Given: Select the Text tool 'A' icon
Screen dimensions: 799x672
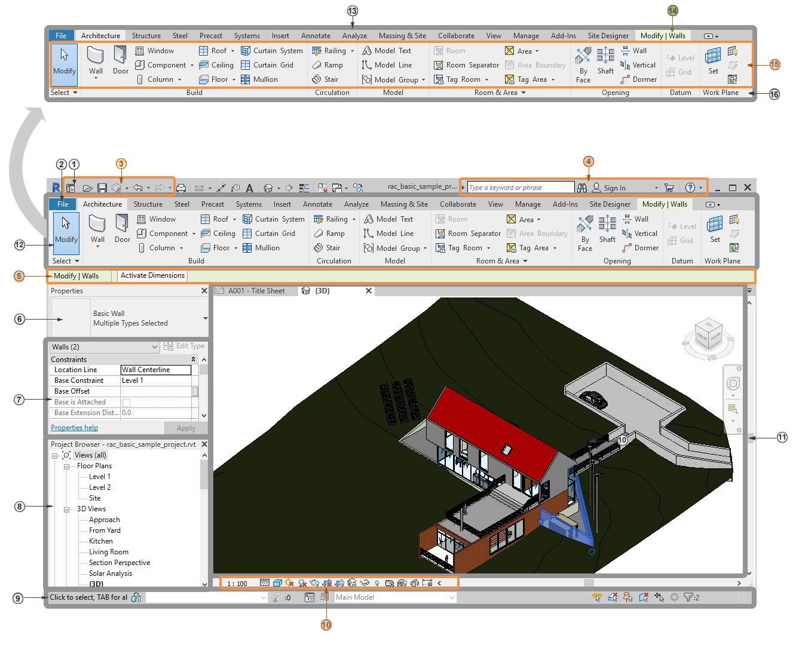Looking at the screenshot, I should click(249, 188).
